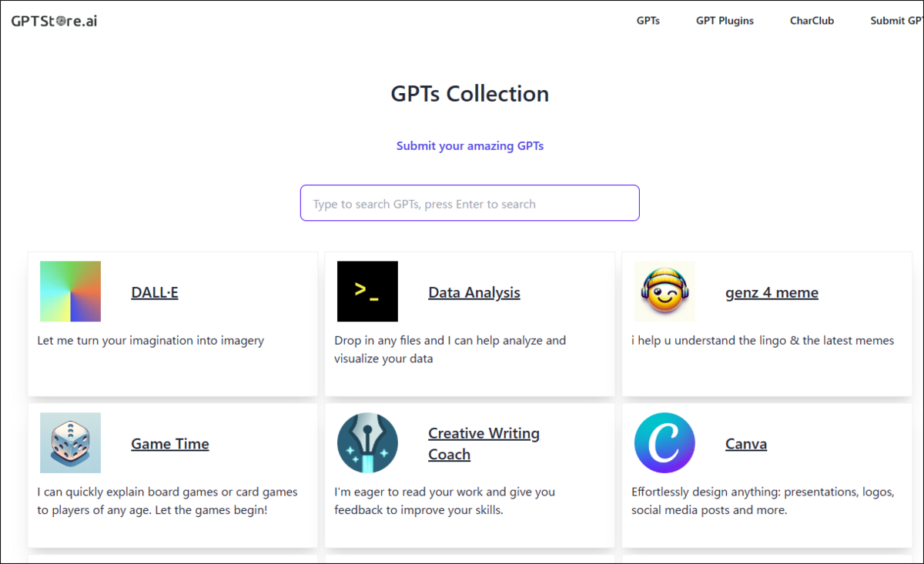Click the Game Time dice icon

pyautogui.click(x=70, y=442)
